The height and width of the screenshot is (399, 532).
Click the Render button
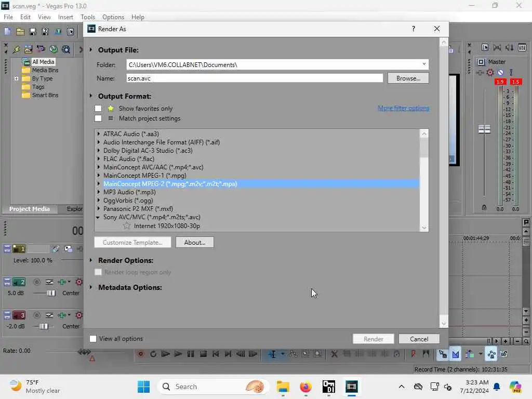point(373,339)
